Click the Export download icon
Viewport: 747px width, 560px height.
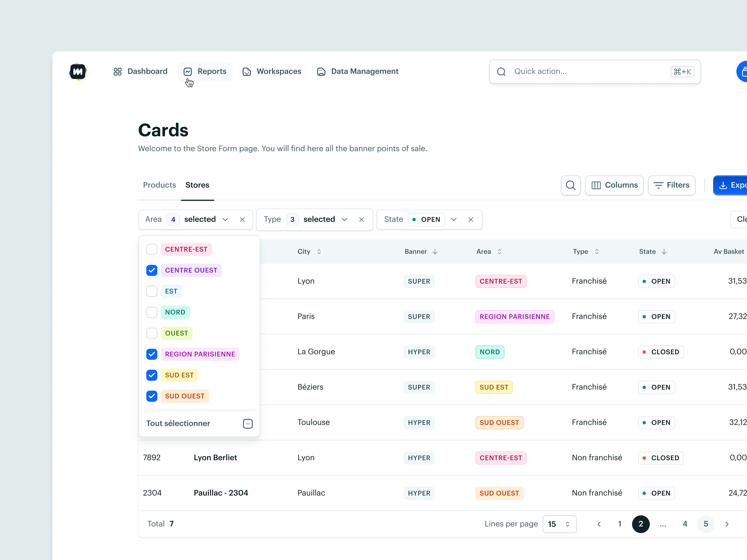point(723,185)
